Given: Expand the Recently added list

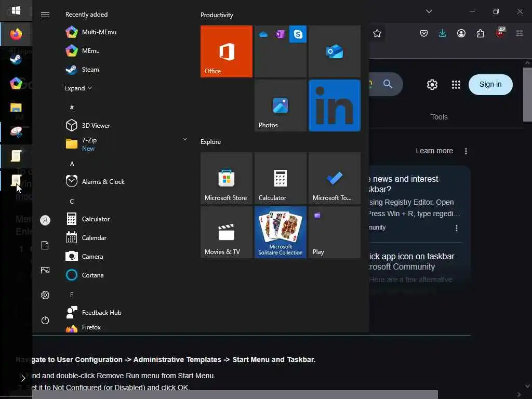Looking at the screenshot, I should tap(78, 88).
